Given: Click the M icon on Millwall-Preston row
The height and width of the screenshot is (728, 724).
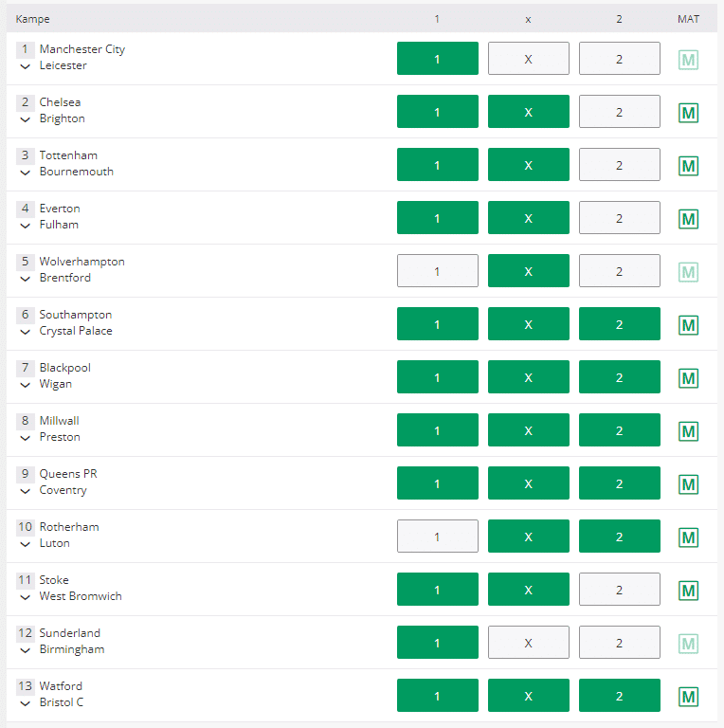Looking at the screenshot, I should (689, 431).
